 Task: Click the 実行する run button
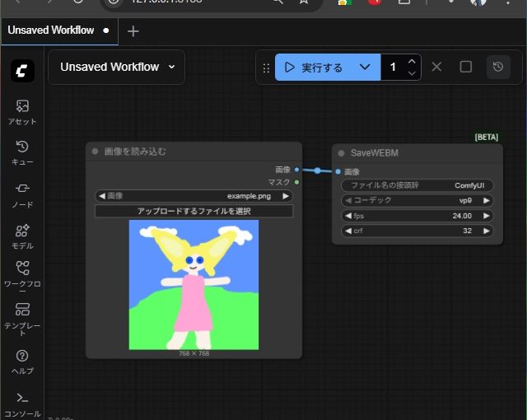coord(313,68)
